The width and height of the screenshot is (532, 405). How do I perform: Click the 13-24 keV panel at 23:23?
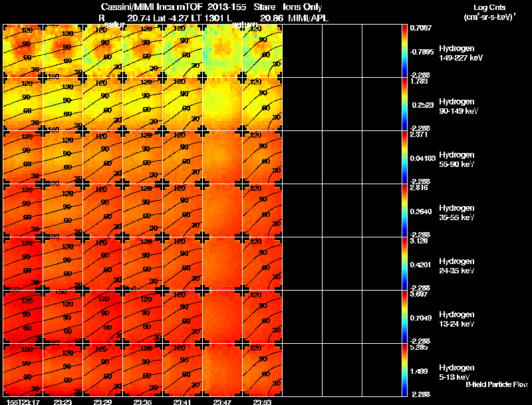tap(63, 317)
